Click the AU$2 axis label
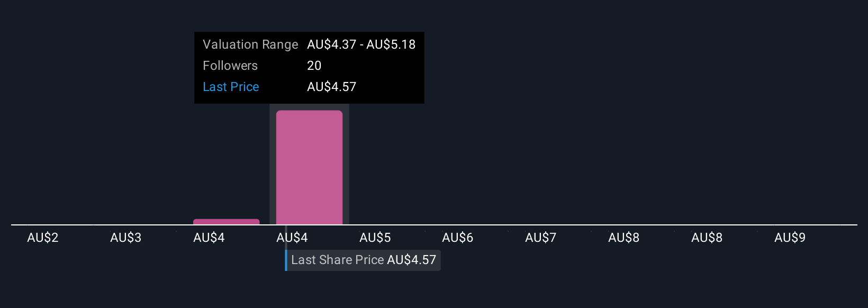 (x=43, y=238)
